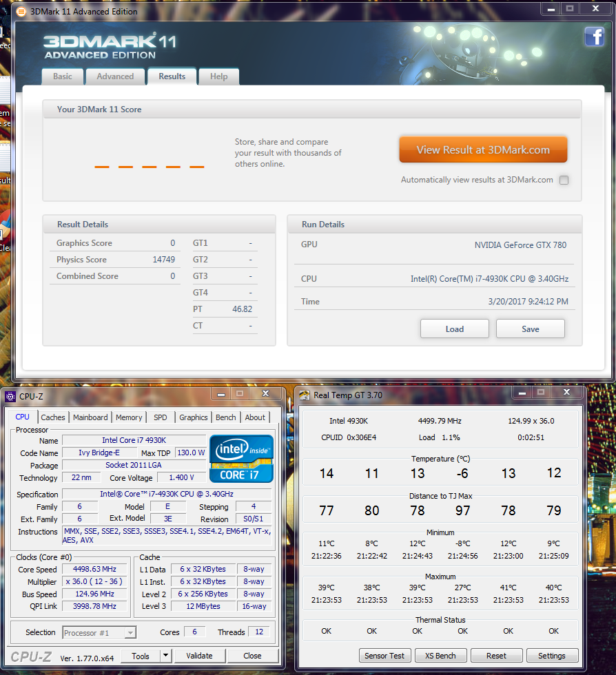616x675 pixels.
Task: Enable automatically view results at 3DMark.com
Action: point(564,180)
